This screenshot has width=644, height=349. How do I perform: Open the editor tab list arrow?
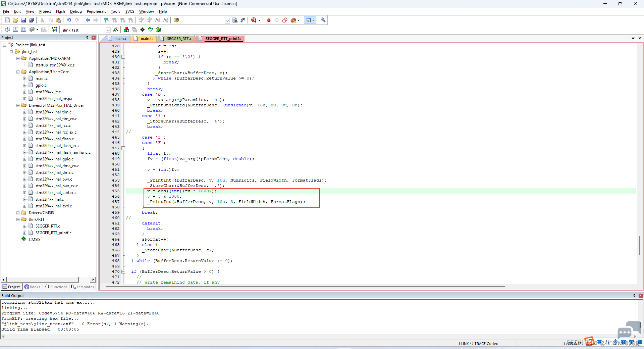coord(633,38)
